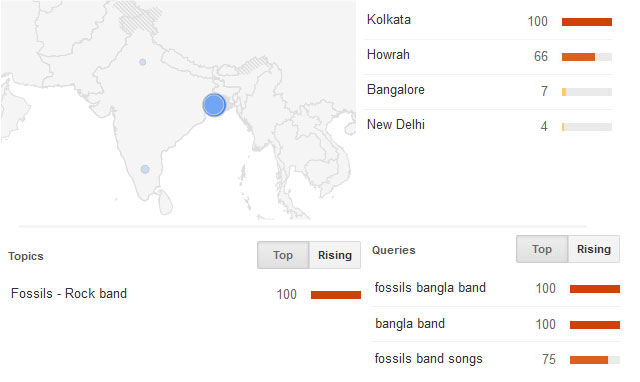
Task: Click Howrah's orange interest bar
Action: [x=578, y=57]
